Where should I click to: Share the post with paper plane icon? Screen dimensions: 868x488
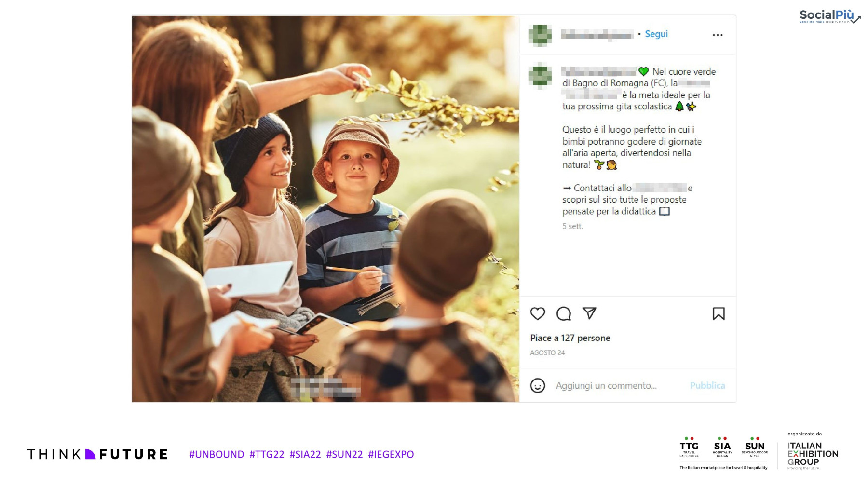click(x=589, y=313)
